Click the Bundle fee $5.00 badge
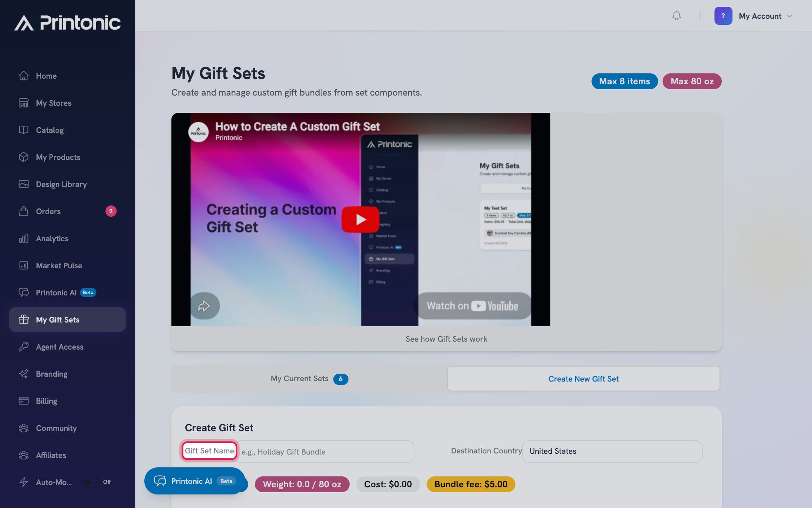Viewport: 812px width, 508px height. click(x=471, y=484)
